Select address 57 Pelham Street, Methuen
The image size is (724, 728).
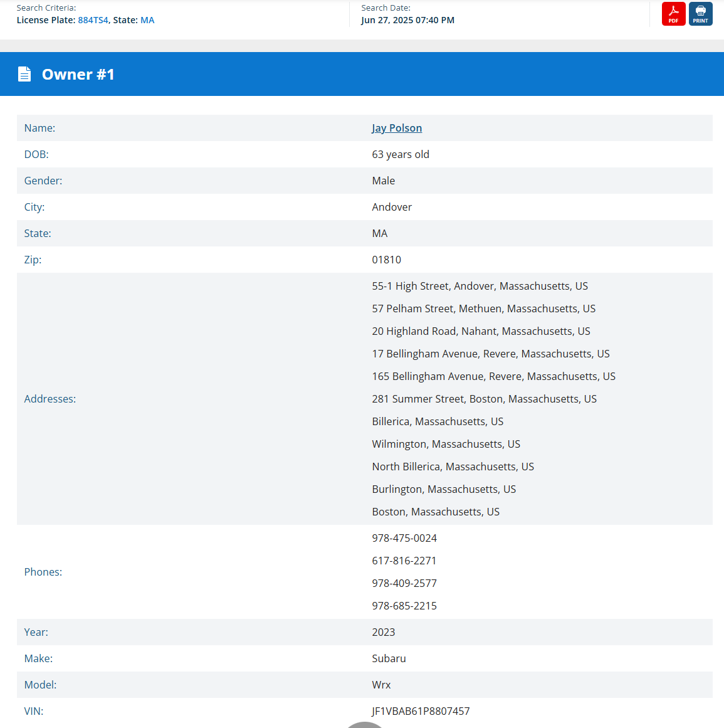pyautogui.click(x=483, y=309)
